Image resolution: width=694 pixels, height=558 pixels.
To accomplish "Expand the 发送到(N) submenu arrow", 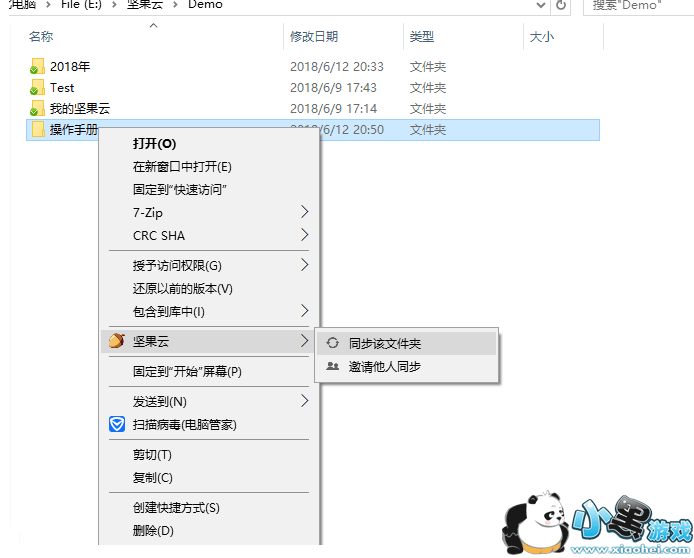I will [x=305, y=401].
